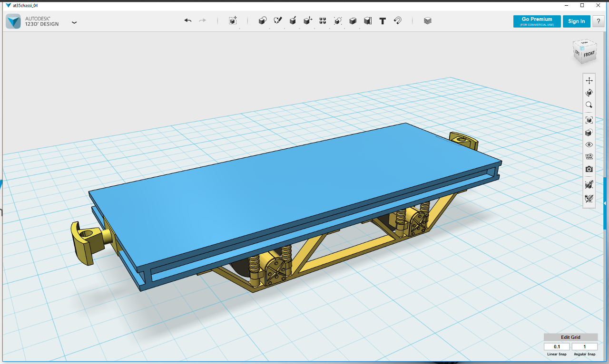Open the Sketch tools menu
The height and width of the screenshot is (364, 609).
278,21
